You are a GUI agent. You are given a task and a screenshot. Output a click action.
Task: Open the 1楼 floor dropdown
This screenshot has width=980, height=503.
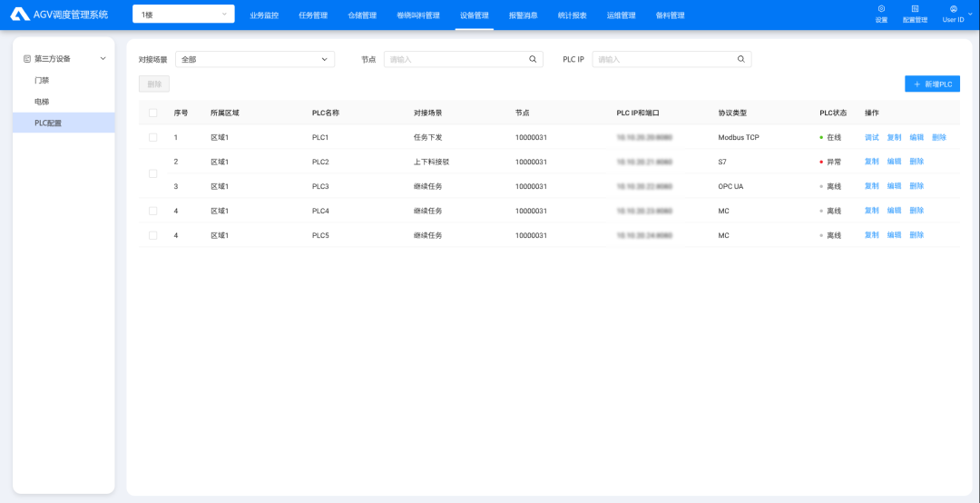[183, 15]
